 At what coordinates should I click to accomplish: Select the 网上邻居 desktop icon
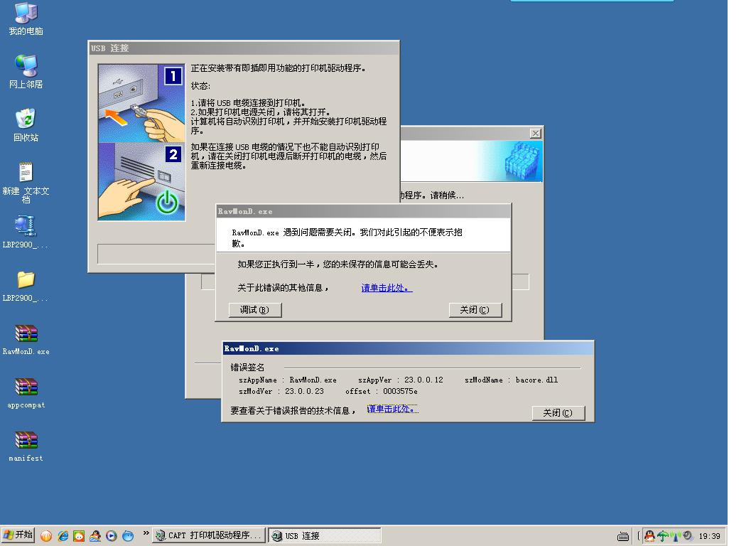click(26, 71)
